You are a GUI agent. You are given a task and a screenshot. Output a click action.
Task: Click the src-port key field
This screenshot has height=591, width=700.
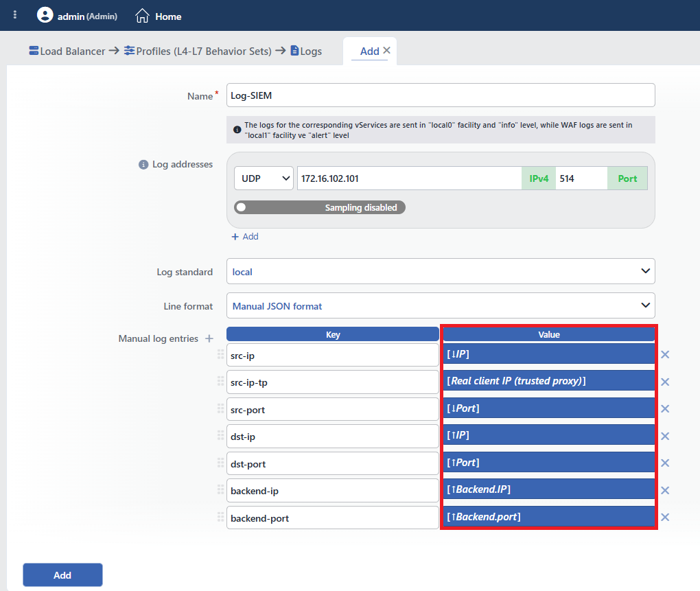(x=333, y=409)
